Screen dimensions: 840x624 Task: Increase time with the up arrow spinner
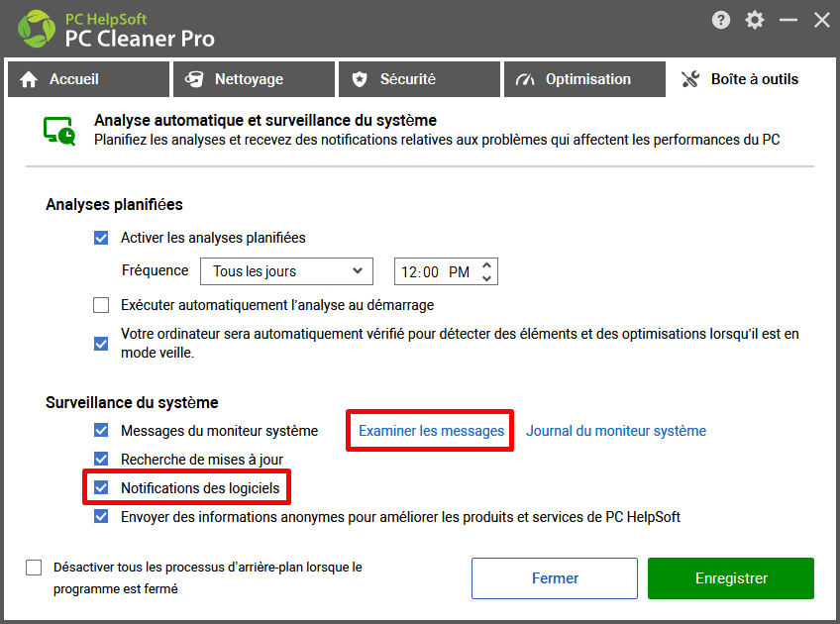486,265
